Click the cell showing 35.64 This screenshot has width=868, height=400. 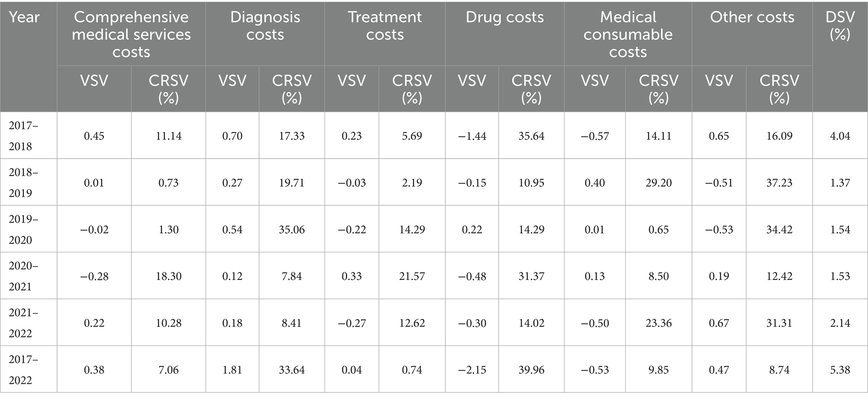(x=531, y=136)
